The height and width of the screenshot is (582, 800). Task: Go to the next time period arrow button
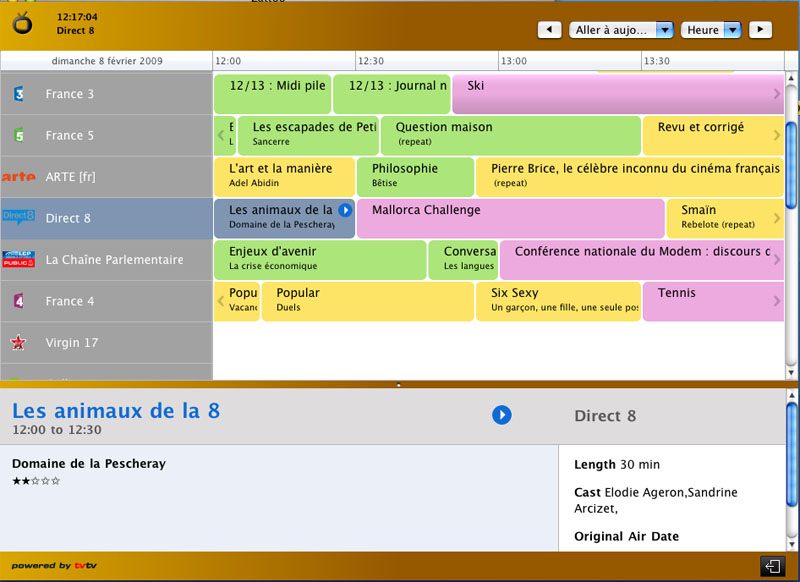760,30
